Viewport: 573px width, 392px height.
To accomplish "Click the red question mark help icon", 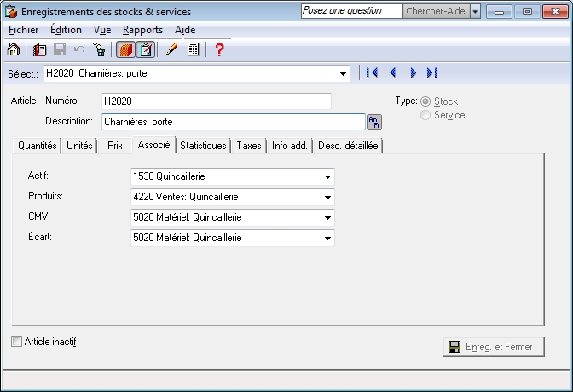I will tap(219, 50).
